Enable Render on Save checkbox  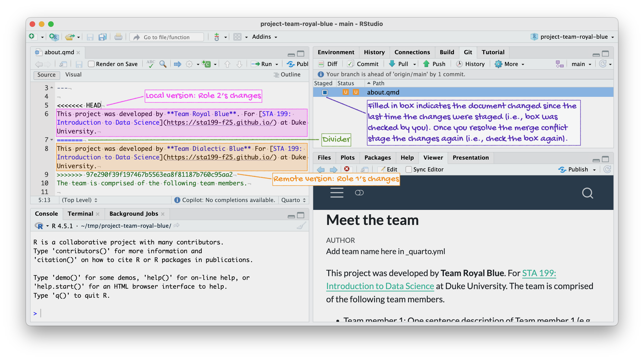coord(91,64)
